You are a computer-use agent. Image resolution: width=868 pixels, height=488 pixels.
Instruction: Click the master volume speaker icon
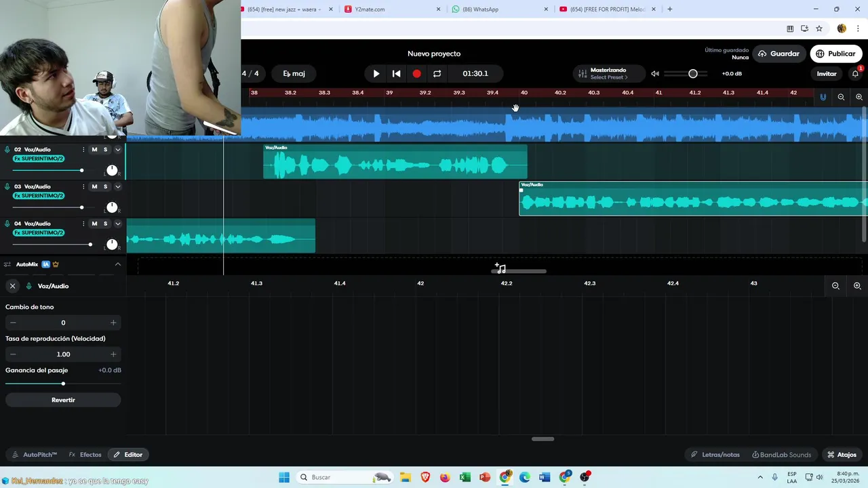pos(655,73)
